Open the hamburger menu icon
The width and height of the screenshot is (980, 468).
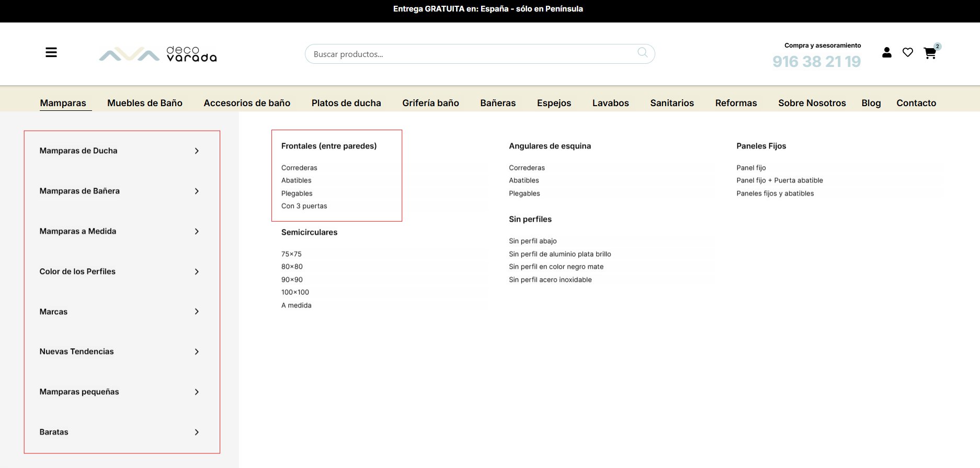(51, 52)
